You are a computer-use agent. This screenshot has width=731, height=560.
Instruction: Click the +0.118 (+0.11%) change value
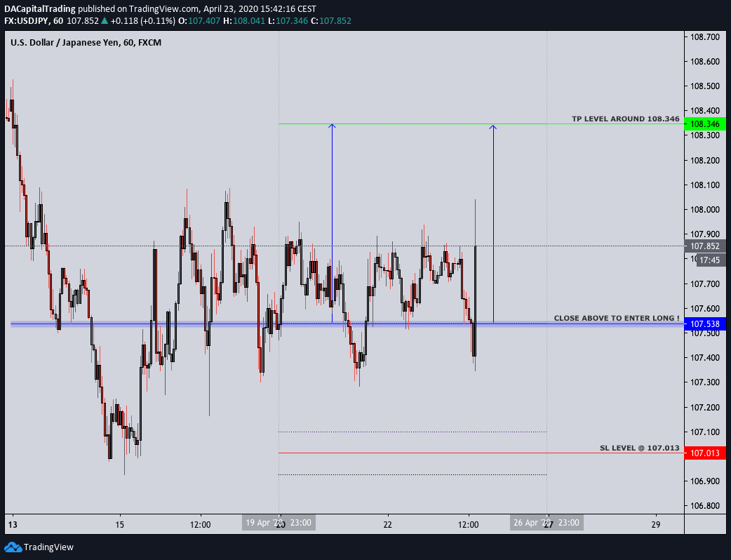(x=142, y=21)
